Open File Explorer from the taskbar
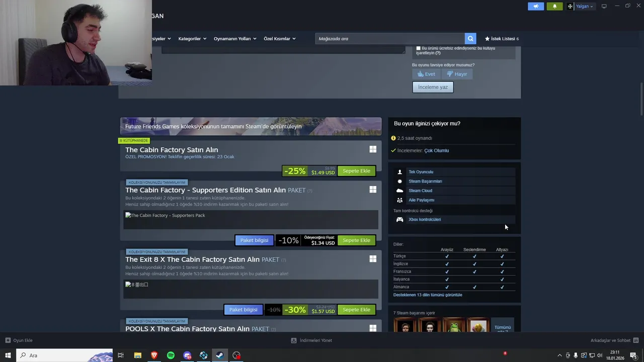Viewport: 644px width, 362px height. click(137, 355)
